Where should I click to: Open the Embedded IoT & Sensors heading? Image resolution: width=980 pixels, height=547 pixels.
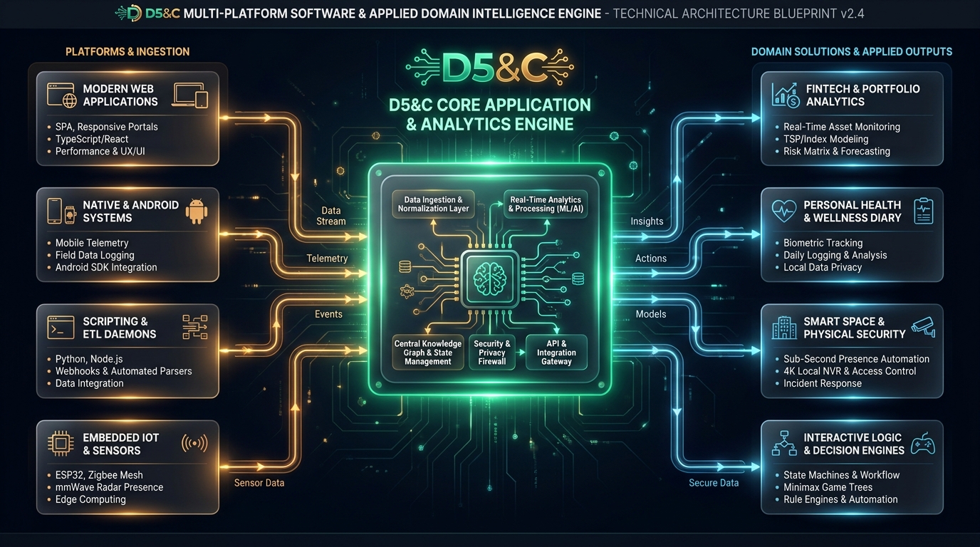pos(121,444)
